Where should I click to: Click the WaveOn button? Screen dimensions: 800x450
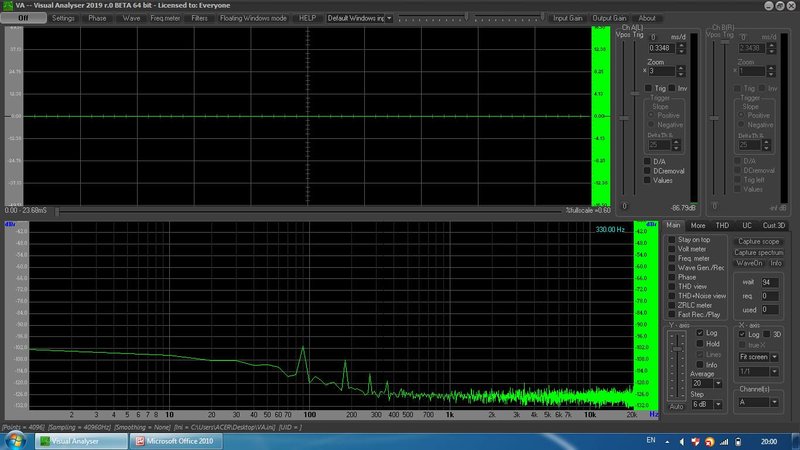749,263
